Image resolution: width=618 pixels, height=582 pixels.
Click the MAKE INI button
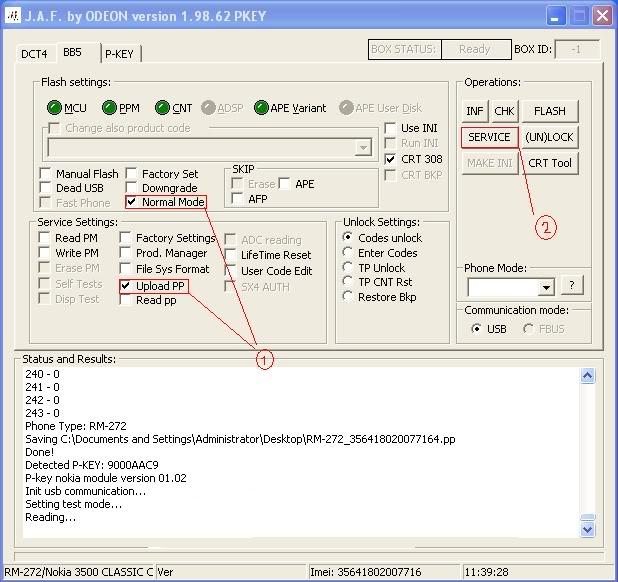[x=490, y=163]
